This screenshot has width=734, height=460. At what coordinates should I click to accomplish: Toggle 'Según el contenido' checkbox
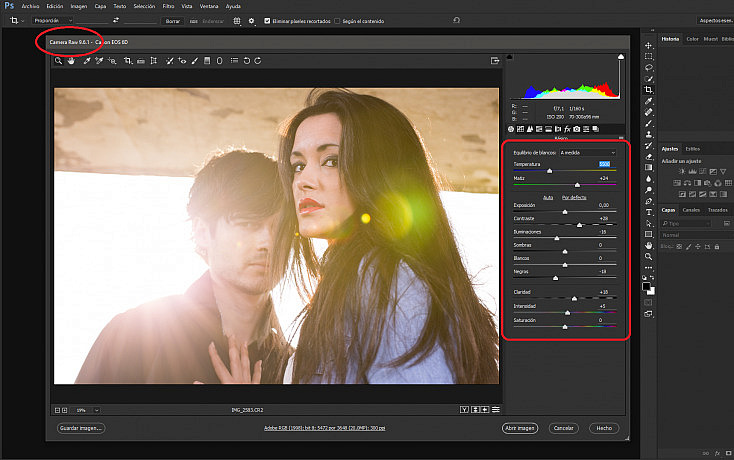click(337, 21)
